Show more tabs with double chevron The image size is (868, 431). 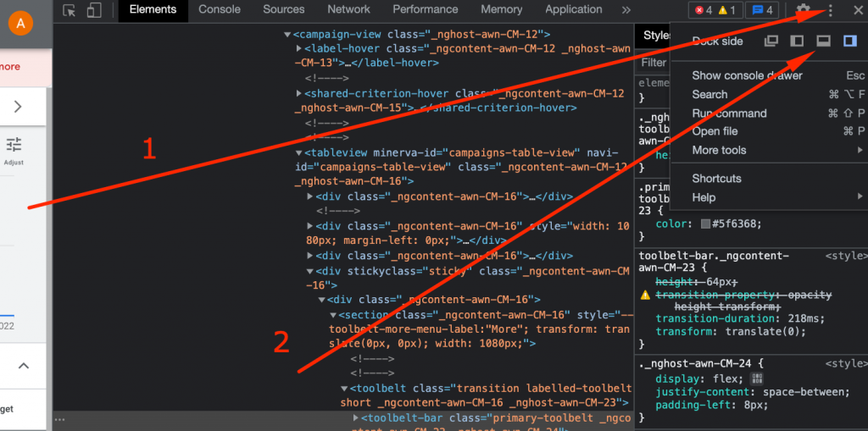coord(626,10)
